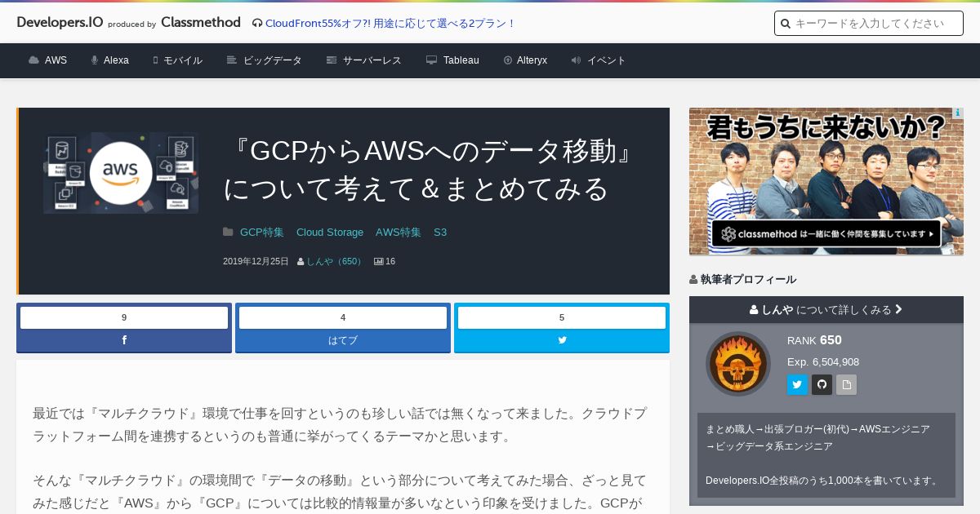Click the chevron arrow after 詳しくみる
980x514 pixels.
tap(899, 310)
